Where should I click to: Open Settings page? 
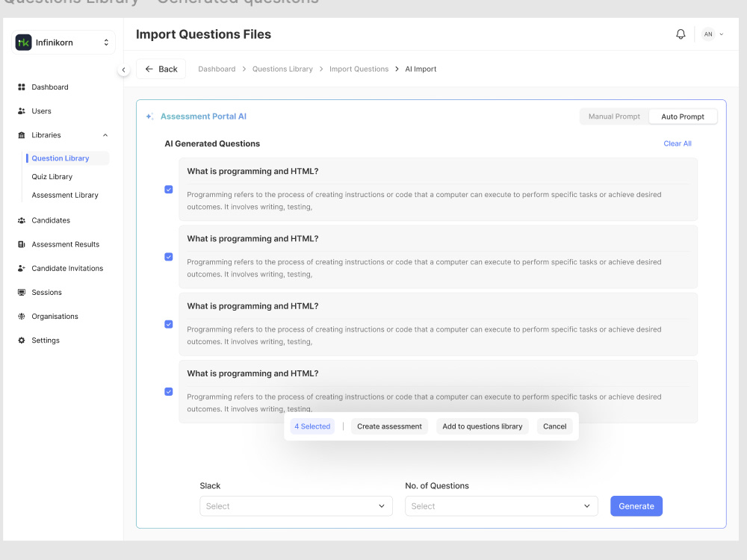coord(46,340)
